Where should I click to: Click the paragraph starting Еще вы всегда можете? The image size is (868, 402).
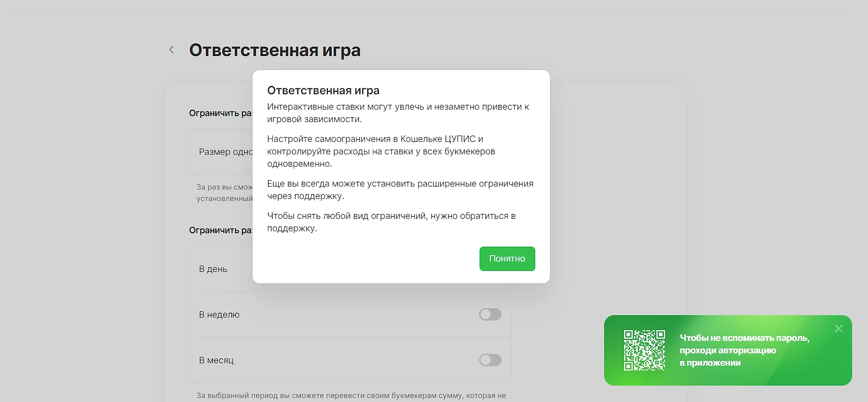(x=400, y=190)
